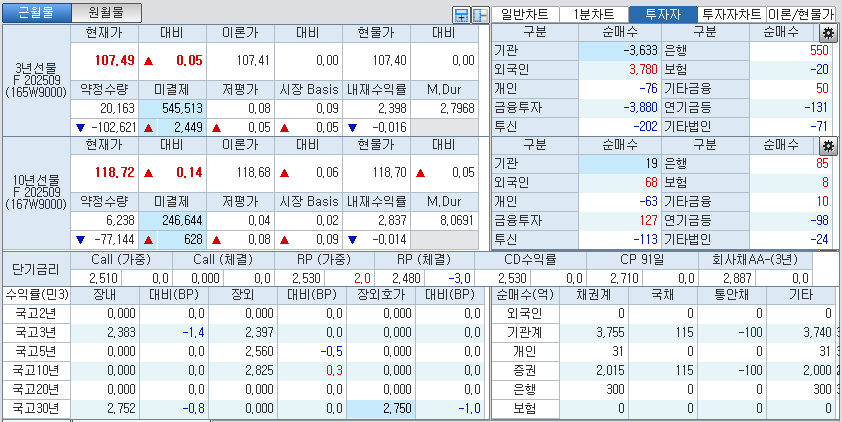Select the 투자자 tab

pyautogui.click(x=663, y=14)
